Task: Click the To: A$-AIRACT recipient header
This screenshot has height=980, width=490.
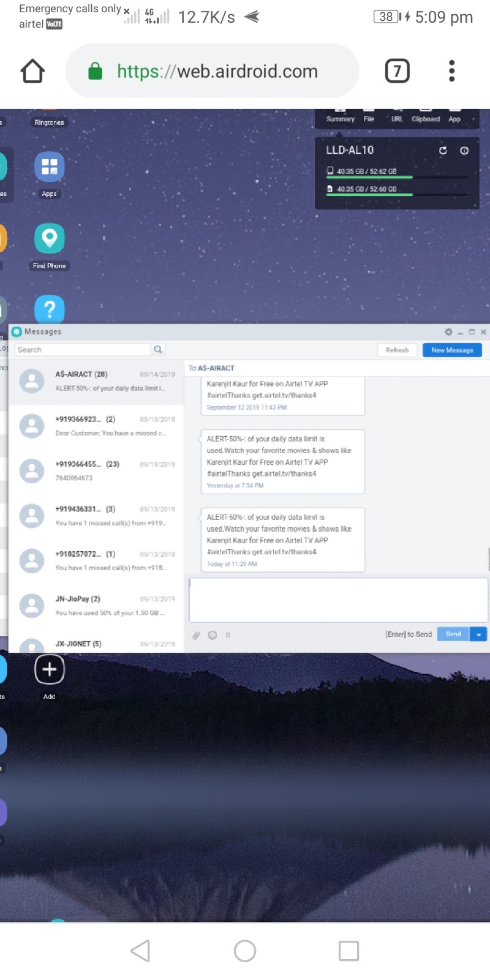Action: (211, 368)
